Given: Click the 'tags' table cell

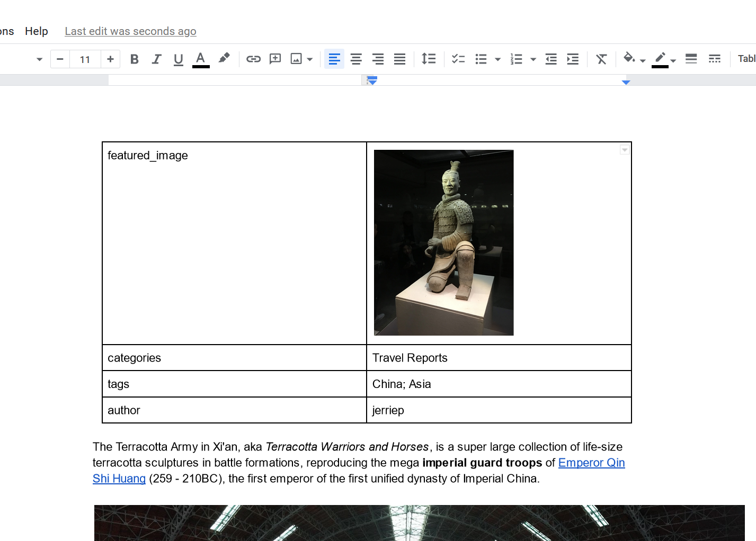Looking at the screenshot, I should tap(234, 384).
